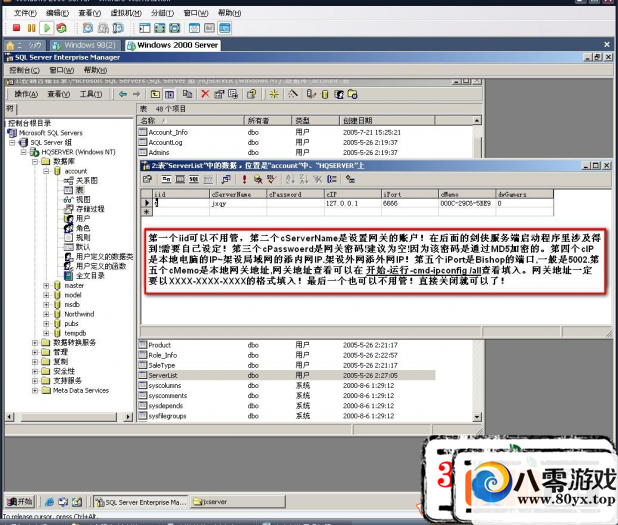Screen dimensions: 618x525
Task: Select the new-row asterisk marker in ServerList
Action: coord(147,212)
